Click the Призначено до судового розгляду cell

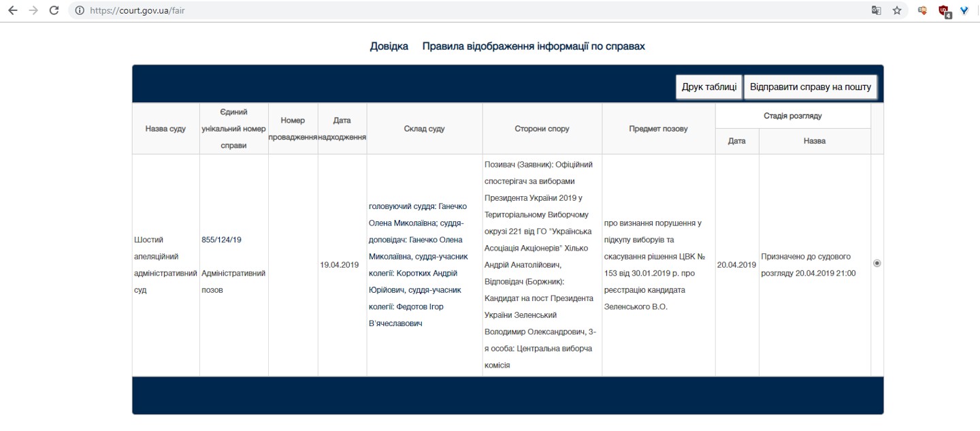pos(815,265)
